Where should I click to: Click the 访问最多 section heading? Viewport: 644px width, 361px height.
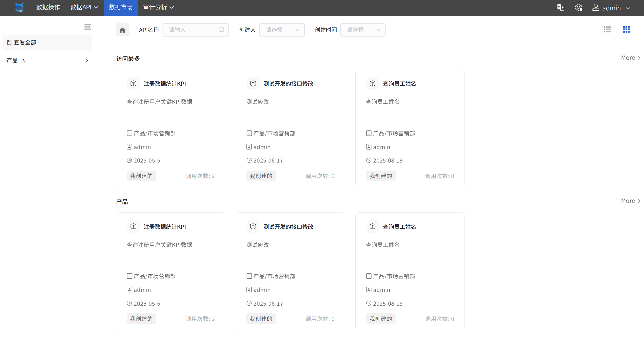128,59
